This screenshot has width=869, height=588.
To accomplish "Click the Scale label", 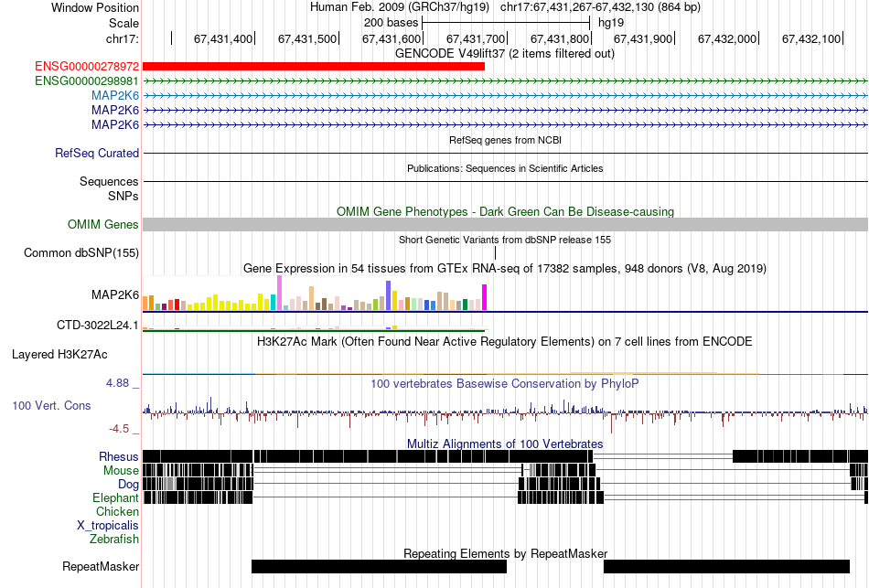I will 124,23.
